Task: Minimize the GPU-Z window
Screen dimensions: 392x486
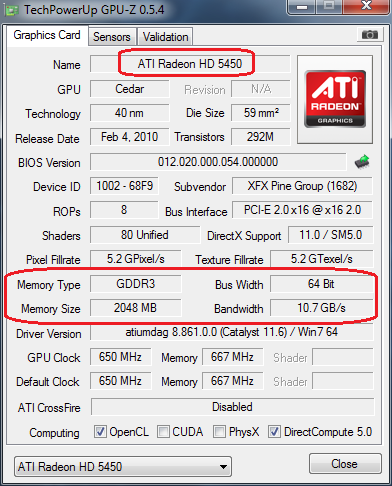Action: (302, 7)
